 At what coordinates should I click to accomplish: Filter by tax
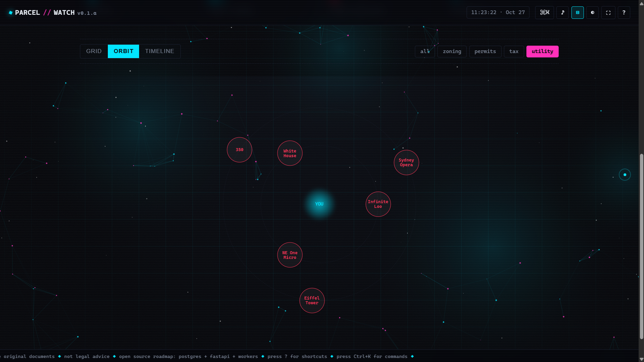(x=514, y=51)
